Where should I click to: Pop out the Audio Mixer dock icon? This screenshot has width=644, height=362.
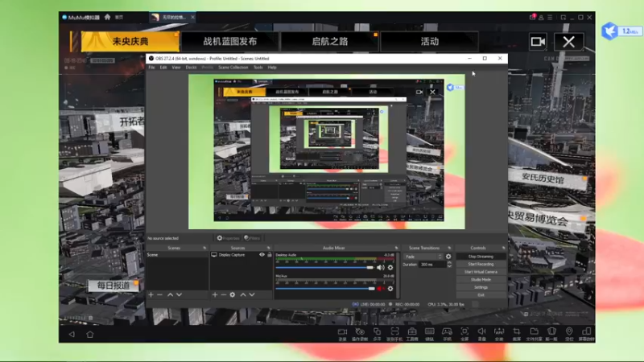pos(396,248)
